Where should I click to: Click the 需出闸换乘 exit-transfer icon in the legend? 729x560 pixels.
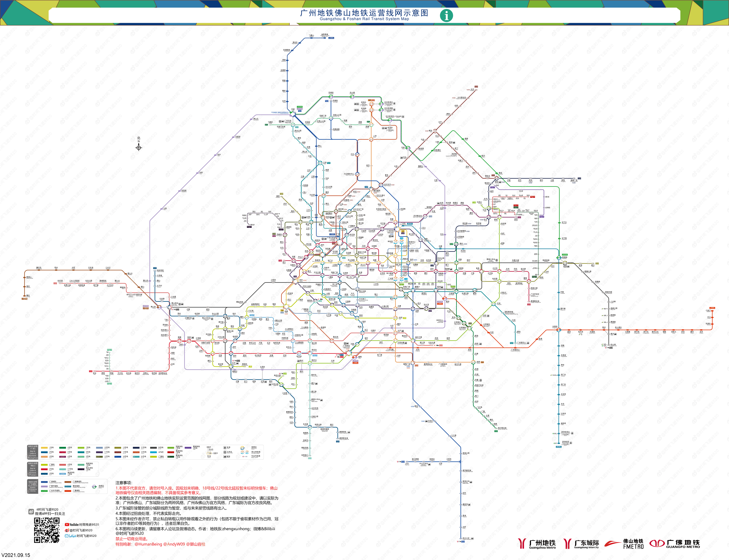point(245,452)
